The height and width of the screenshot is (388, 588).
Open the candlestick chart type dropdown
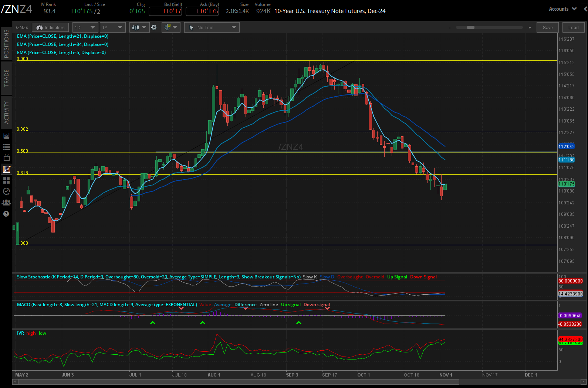pyautogui.click(x=139, y=27)
